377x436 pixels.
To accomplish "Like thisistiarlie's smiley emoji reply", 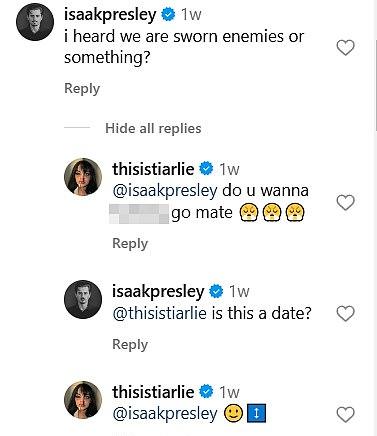I will pos(345,415).
